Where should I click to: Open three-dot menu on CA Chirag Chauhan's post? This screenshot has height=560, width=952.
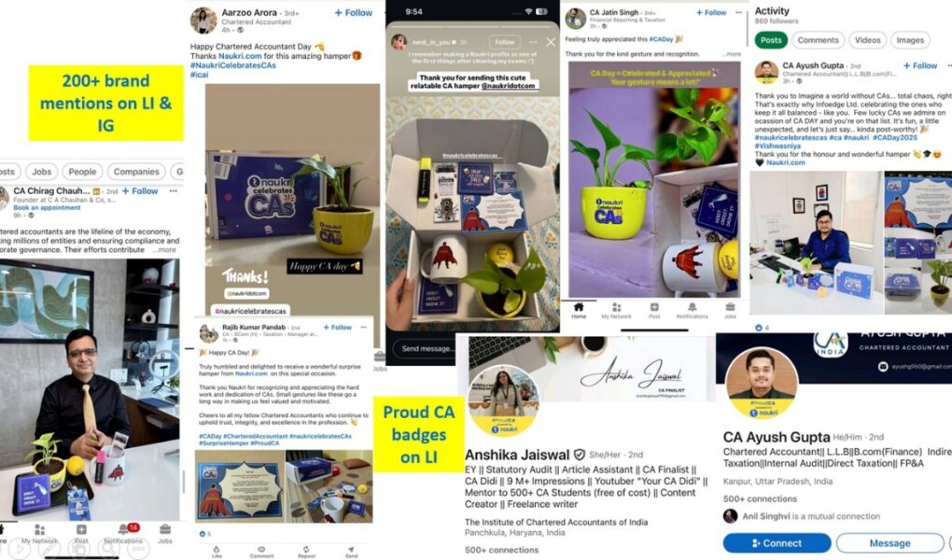(x=173, y=190)
